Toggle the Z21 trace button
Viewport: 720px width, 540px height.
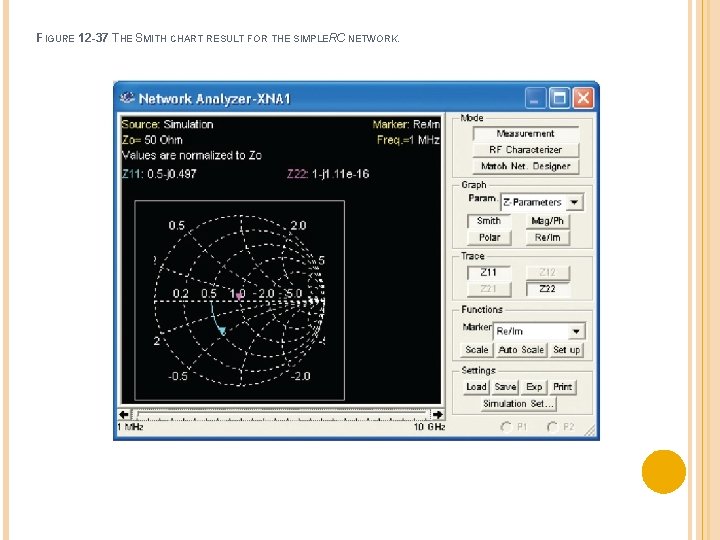pyautogui.click(x=489, y=289)
